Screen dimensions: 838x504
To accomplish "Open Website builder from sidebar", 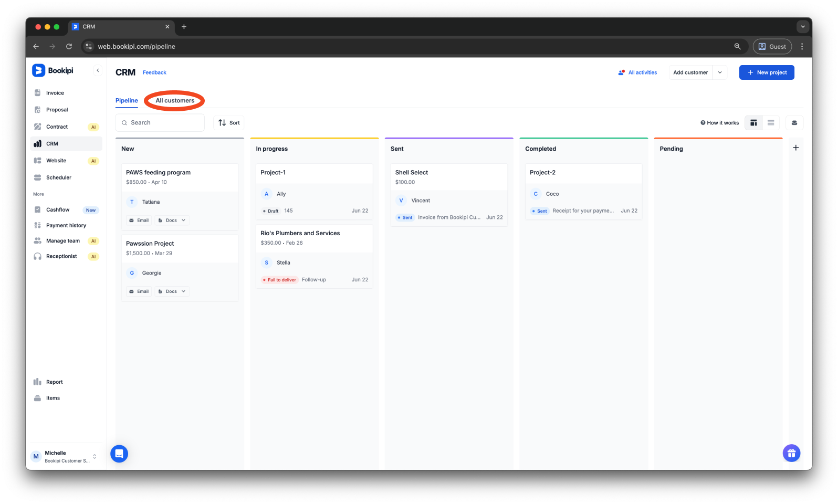I will click(x=66, y=161).
